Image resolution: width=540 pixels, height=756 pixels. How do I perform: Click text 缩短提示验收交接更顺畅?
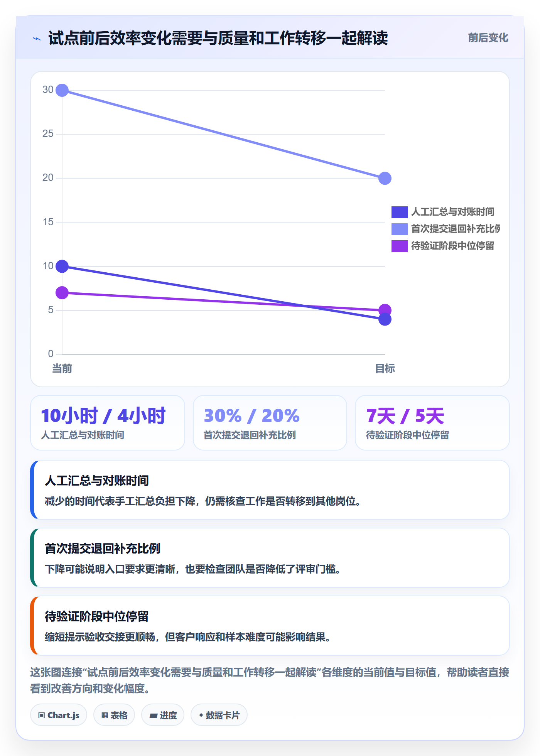100,637
